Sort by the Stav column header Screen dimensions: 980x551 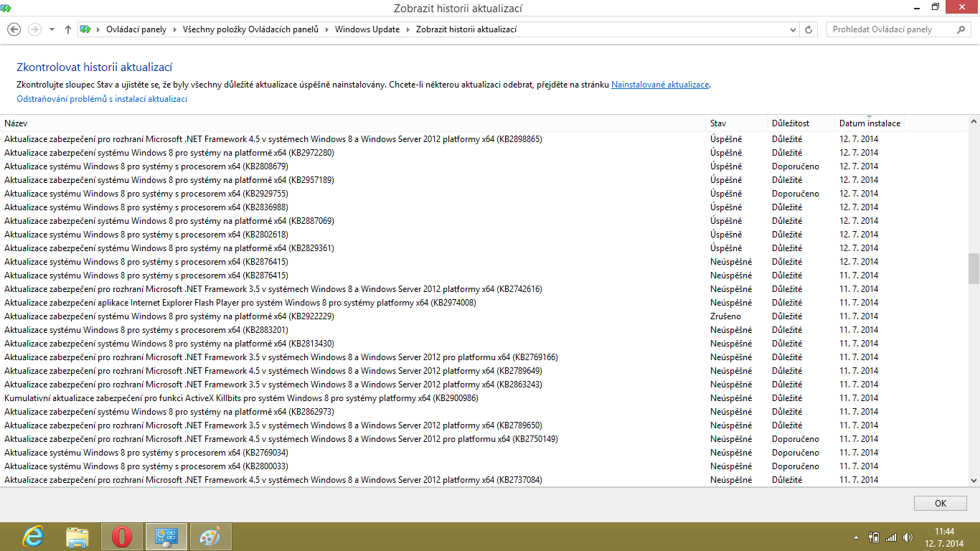pos(737,123)
